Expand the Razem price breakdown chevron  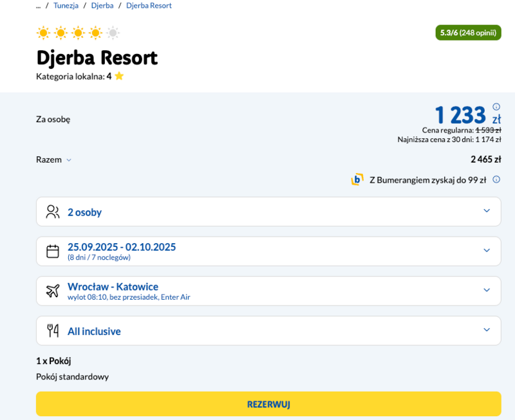click(69, 160)
